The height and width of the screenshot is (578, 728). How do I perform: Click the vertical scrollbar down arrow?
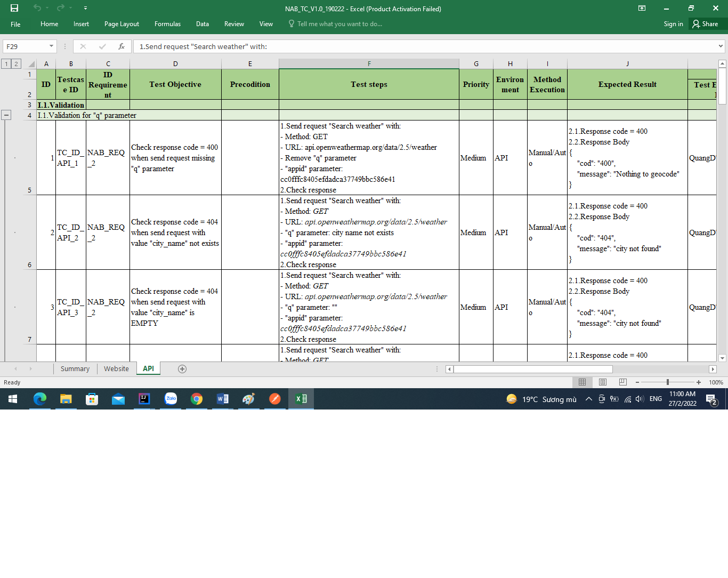(723, 358)
